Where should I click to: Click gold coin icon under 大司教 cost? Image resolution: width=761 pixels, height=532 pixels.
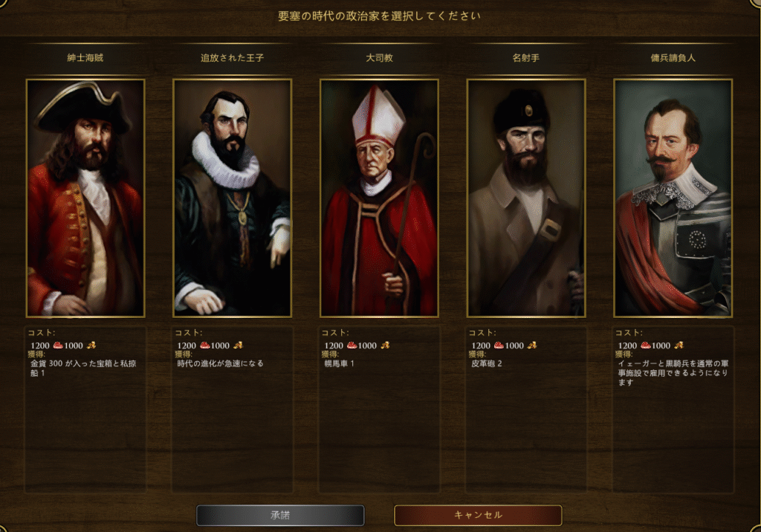coord(385,345)
